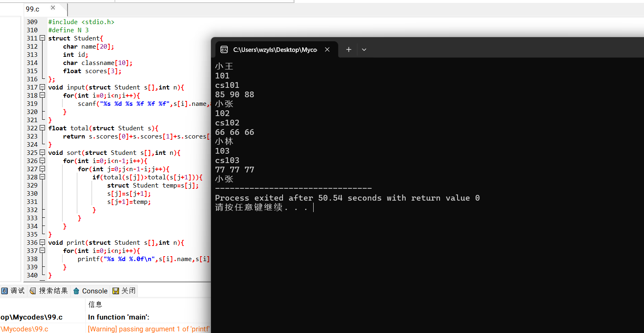This screenshot has height=333, width=644.
Task: Collapse the print function fold at line 336
Action: click(x=42, y=242)
